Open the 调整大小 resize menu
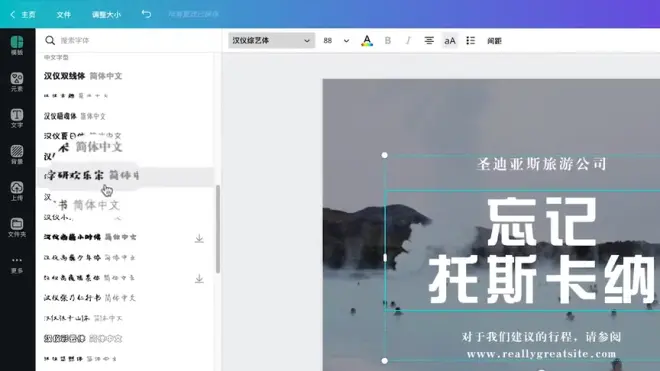The width and height of the screenshot is (660, 371). 106,15
